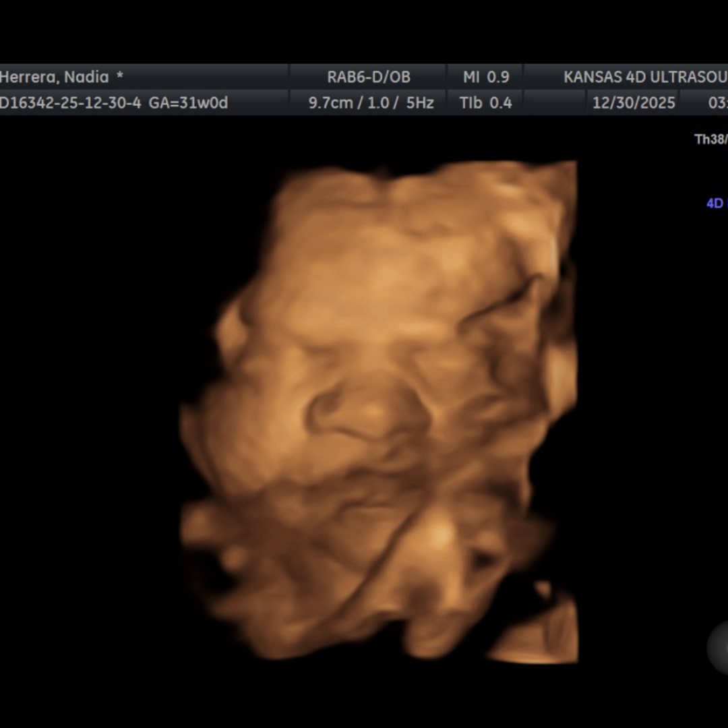Click the empty header cell left of the date
Image resolution: width=728 pixels, height=728 pixels.
554,103
